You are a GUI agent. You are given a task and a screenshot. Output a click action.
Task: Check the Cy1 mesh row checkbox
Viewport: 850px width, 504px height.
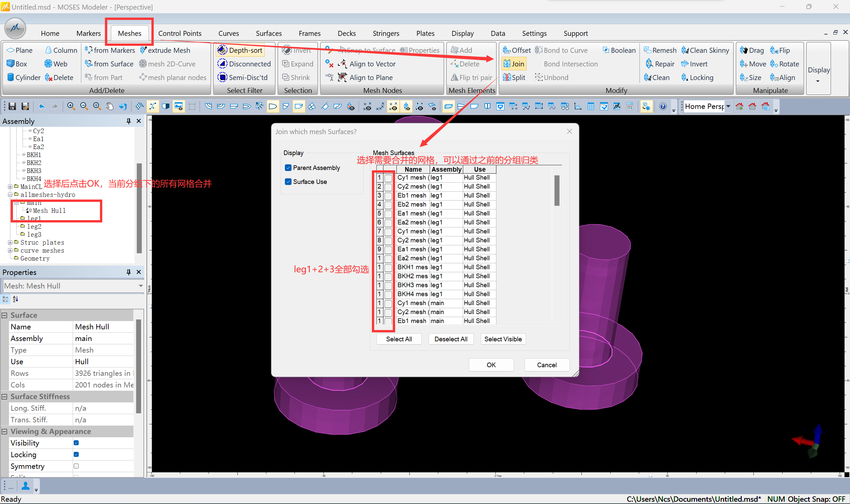point(388,178)
